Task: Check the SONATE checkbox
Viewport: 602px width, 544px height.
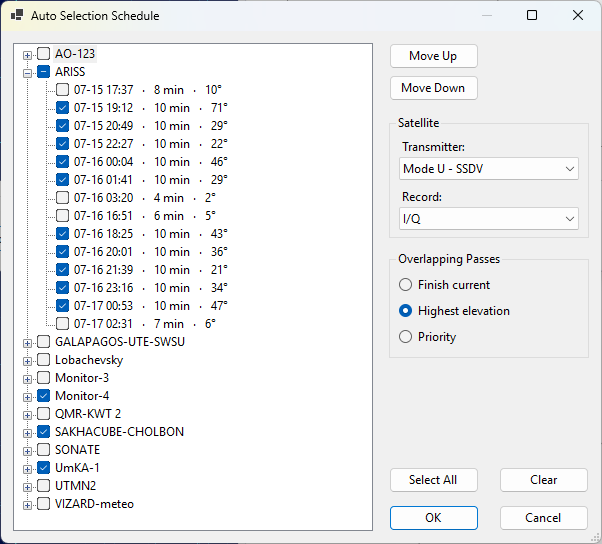Action: point(44,450)
